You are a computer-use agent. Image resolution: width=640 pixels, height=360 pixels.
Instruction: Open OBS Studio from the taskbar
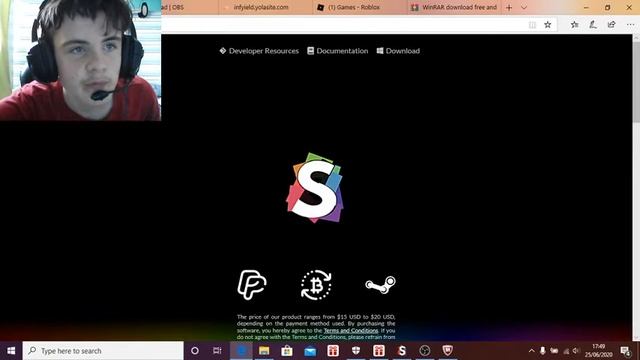(x=425, y=351)
